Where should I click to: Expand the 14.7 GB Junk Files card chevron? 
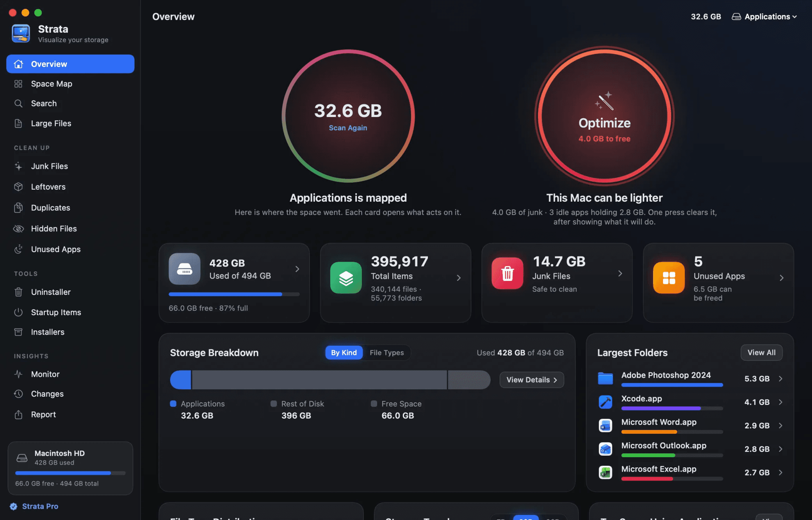[620, 273]
